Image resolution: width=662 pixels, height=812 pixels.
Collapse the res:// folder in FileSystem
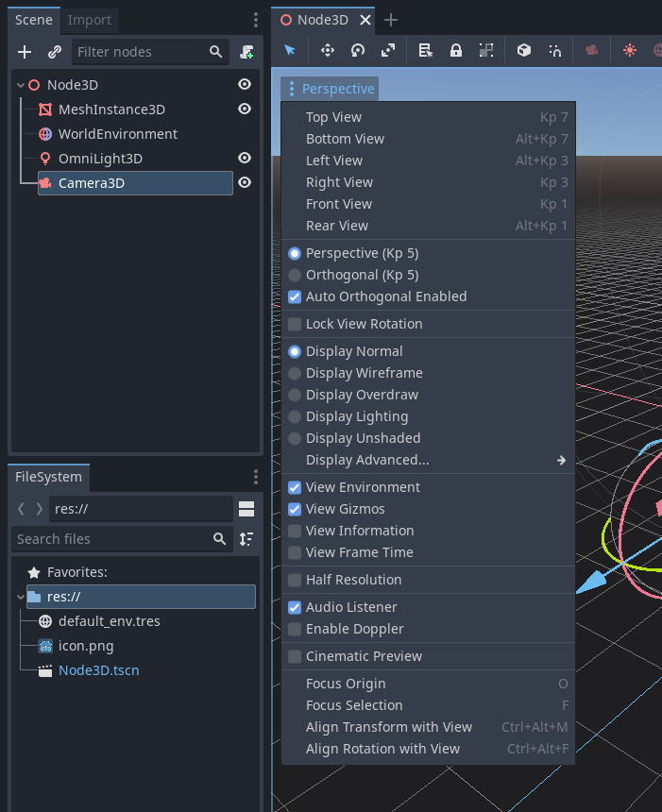21,597
